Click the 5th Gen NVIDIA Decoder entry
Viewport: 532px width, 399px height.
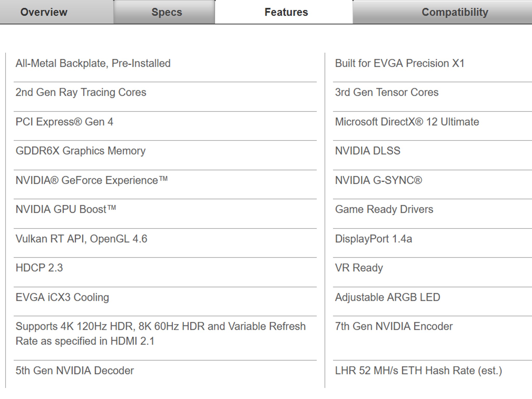click(75, 371)
